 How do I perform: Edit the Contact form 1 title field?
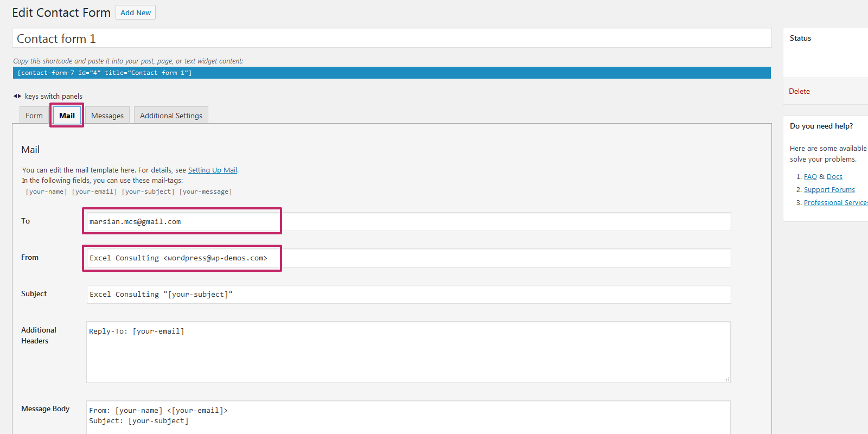(x=391, y=39)
